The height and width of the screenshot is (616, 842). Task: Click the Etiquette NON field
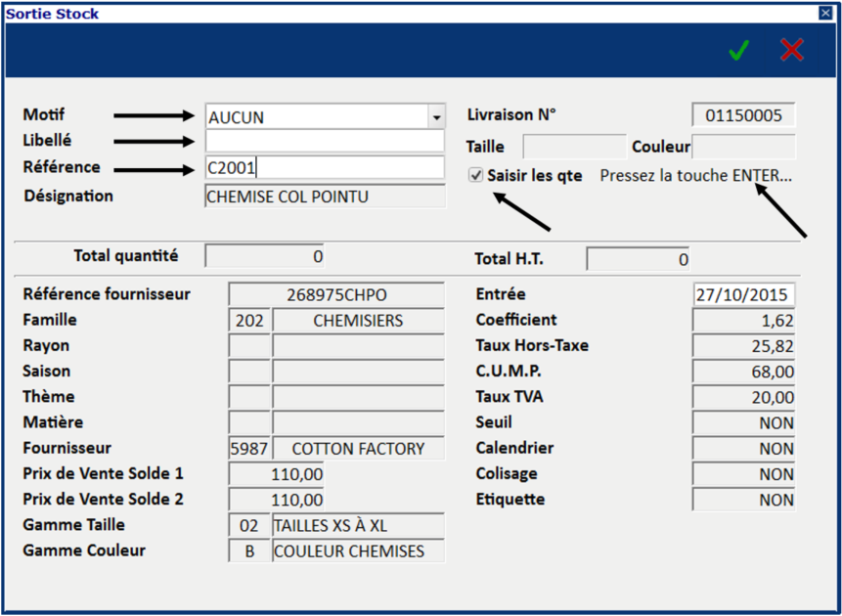point(743,500)
